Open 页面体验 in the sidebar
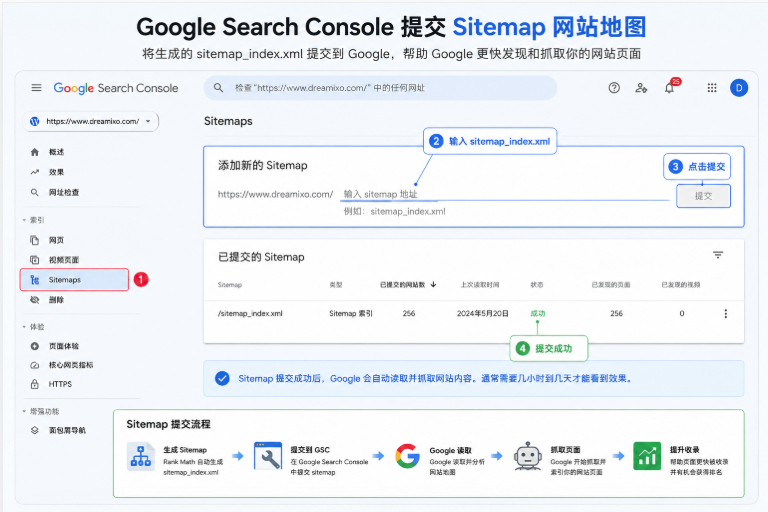The height and width of the screenshot is (512, 768). coord(64,346)
